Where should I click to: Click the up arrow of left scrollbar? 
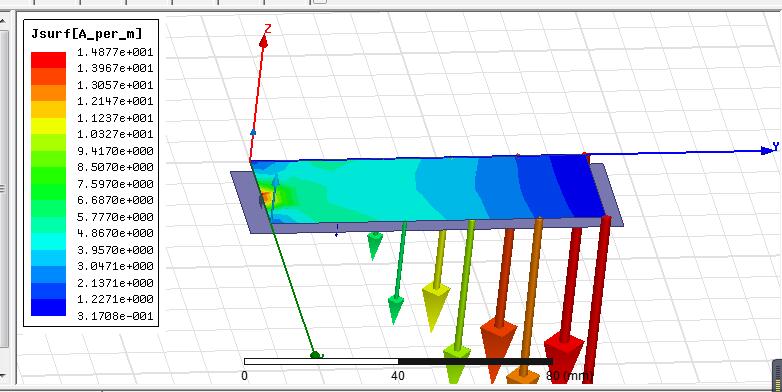pos(2,21)
